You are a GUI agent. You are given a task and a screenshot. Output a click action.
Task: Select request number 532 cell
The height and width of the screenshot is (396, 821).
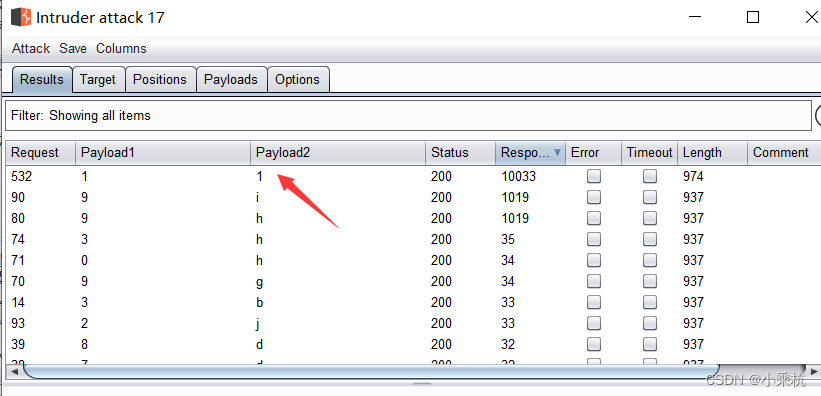click(x=21, y=177)
